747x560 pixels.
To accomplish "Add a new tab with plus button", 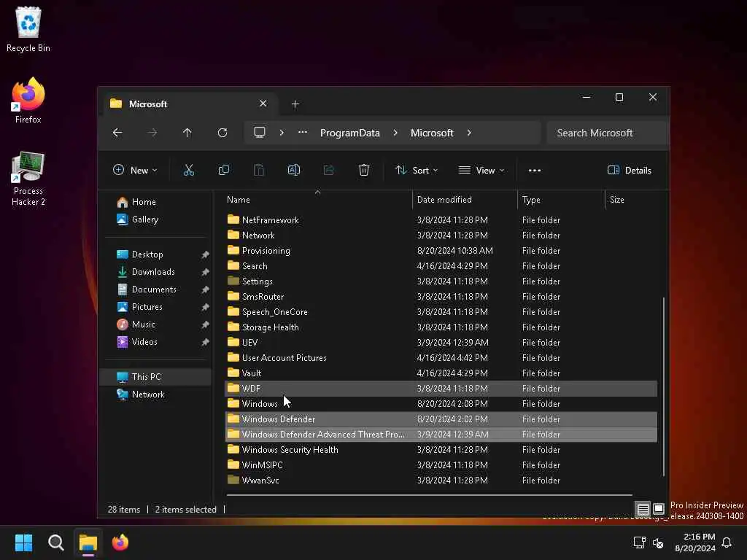I will 295,104.
